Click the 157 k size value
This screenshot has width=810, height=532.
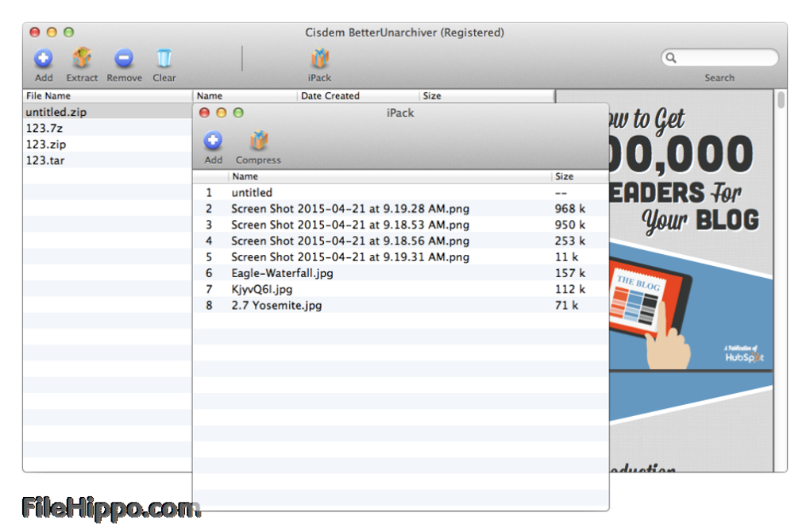tap(570, 272)
